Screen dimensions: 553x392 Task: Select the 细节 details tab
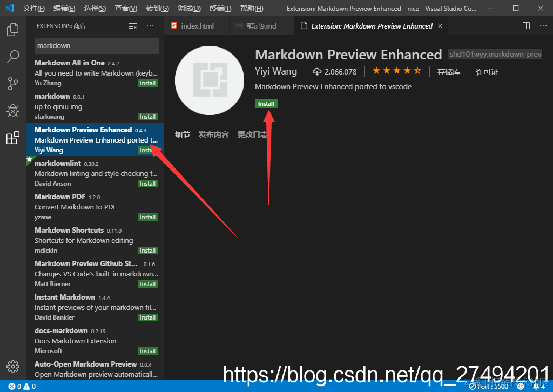(183, 134)
